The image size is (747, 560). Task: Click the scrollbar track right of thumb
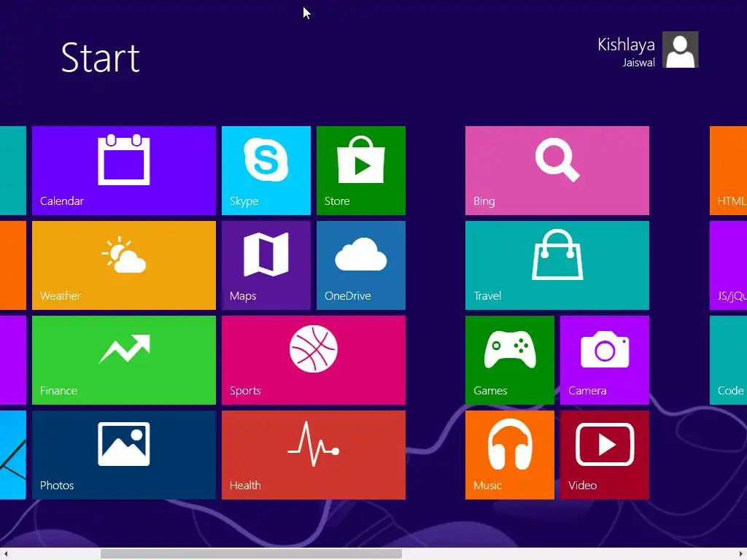tap(569, 554)
